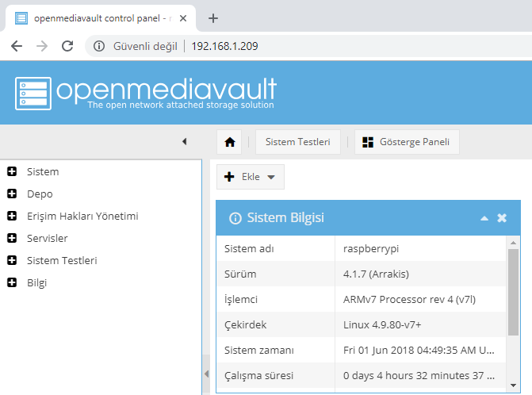The height and width of the screenshot is (395, 532).
Task: Select Bilgi in the navigation tree
Action: (x=36, y=282)
